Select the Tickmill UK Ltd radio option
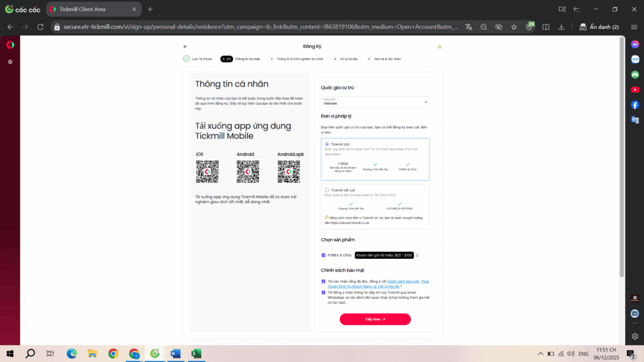 [327, 190]
